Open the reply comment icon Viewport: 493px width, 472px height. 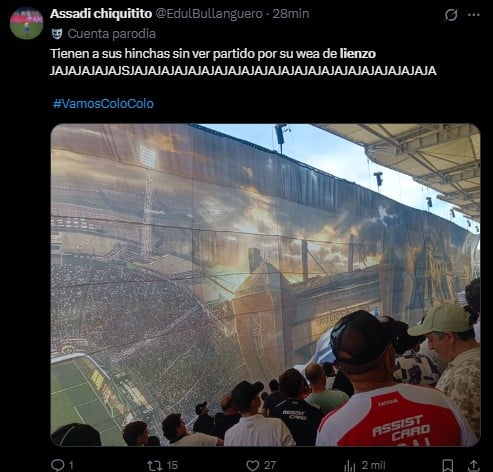(58, 465)
